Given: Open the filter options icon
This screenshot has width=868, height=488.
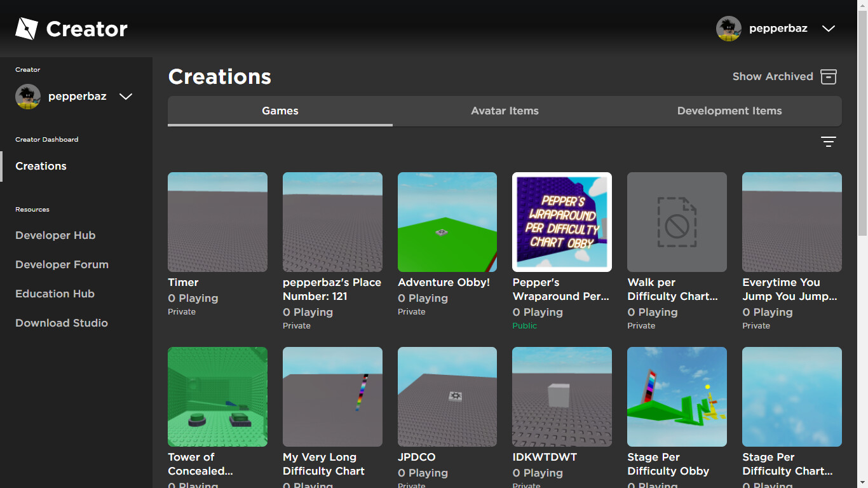Looking at the screenshot, I should tap(828, 141).
